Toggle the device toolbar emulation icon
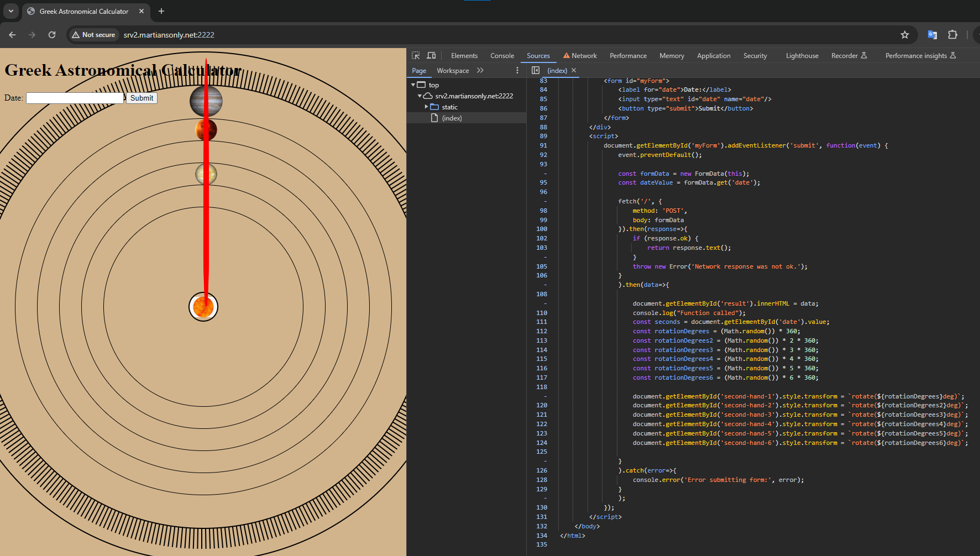This screenshot has height=556, width=980. (431, 56)
